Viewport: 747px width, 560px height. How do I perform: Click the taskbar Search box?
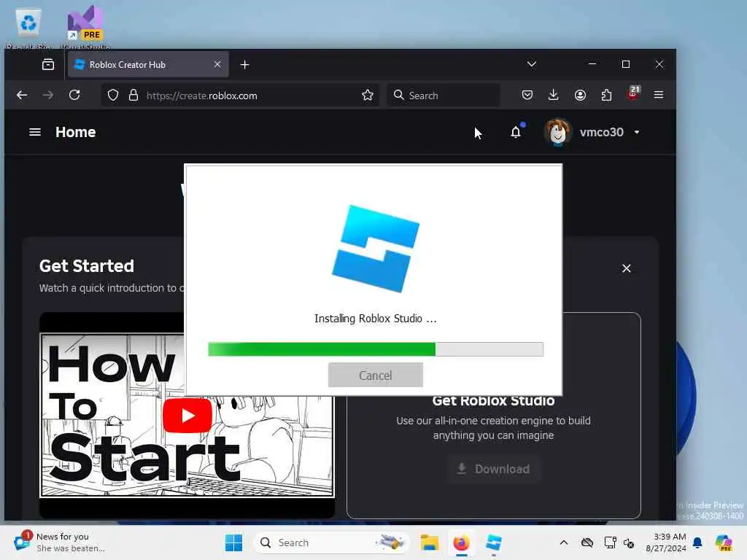coord(332,542)
